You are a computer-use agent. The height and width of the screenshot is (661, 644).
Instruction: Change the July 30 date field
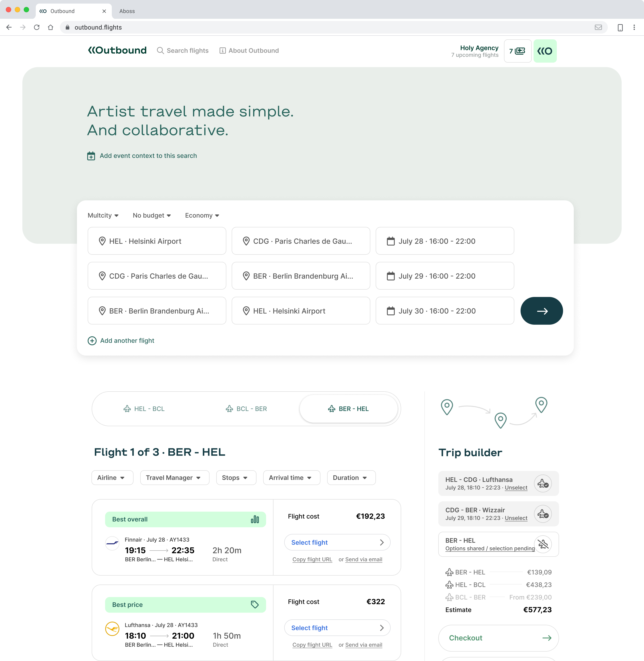(445, 311)
